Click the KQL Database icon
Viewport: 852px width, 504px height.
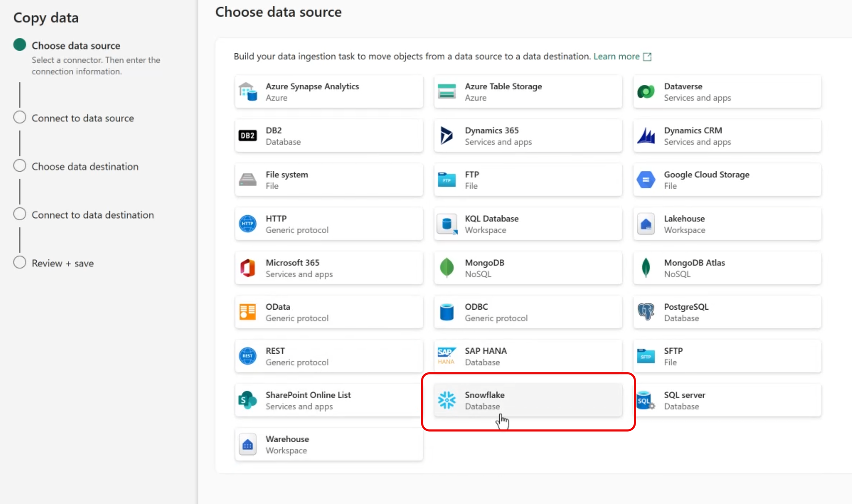point(447,224)
